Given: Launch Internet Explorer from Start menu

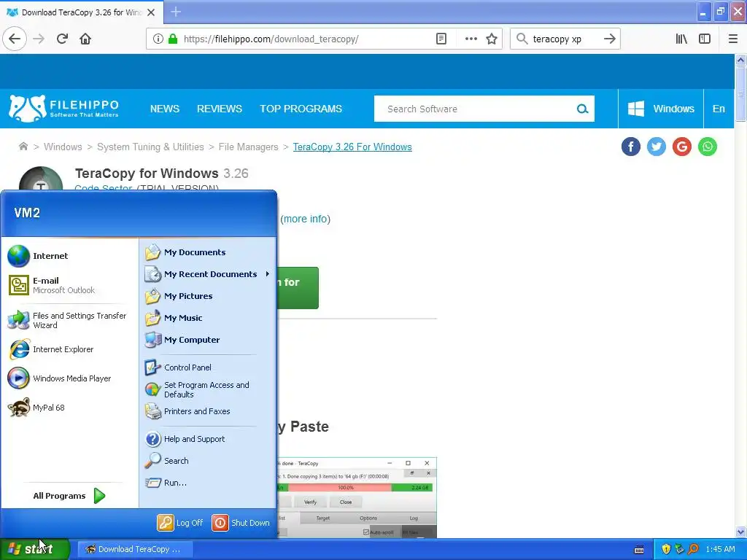Looking at the screenshot, I should (69, 349).
